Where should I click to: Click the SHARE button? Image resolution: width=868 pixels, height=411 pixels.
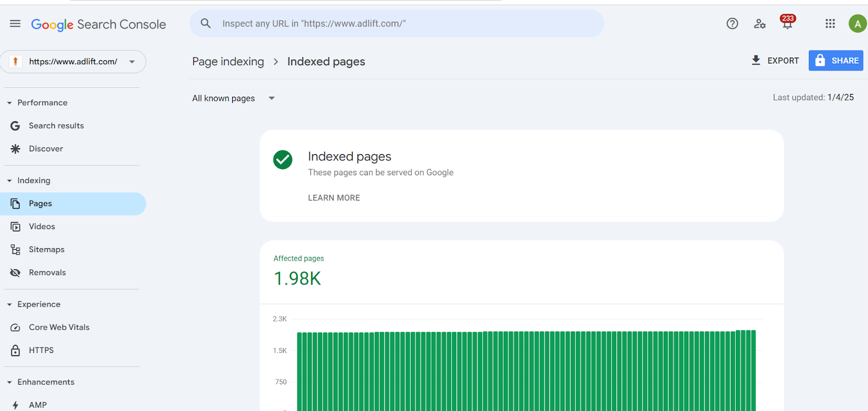pyautogui.click(x=836, y=60)
